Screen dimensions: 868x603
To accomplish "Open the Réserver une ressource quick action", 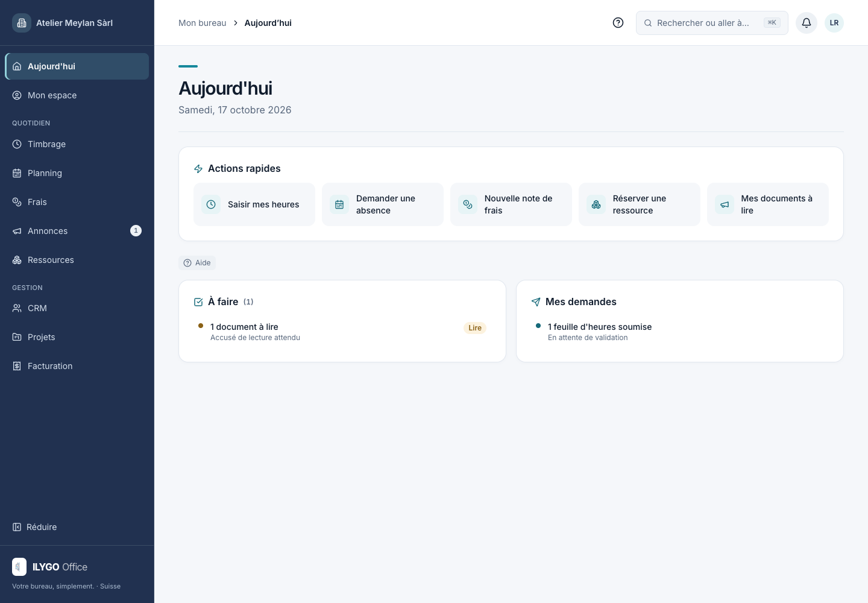I will pos(640,204).
